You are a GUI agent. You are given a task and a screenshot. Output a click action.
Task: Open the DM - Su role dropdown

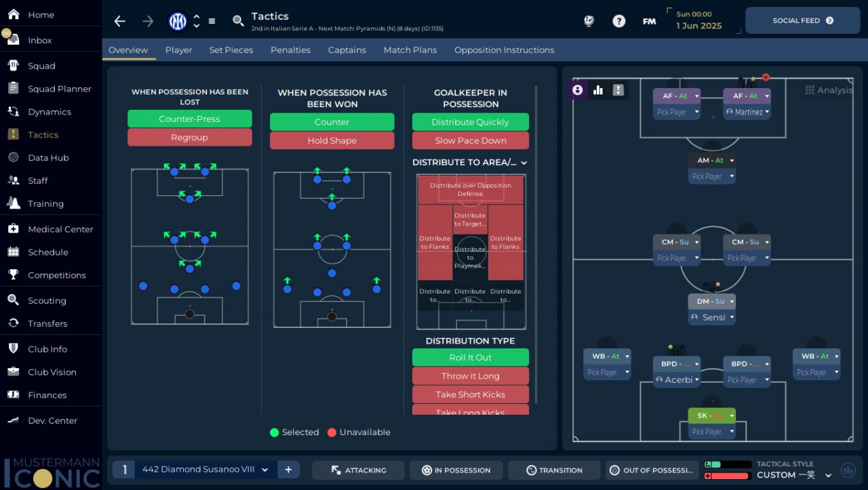(712, 302)
